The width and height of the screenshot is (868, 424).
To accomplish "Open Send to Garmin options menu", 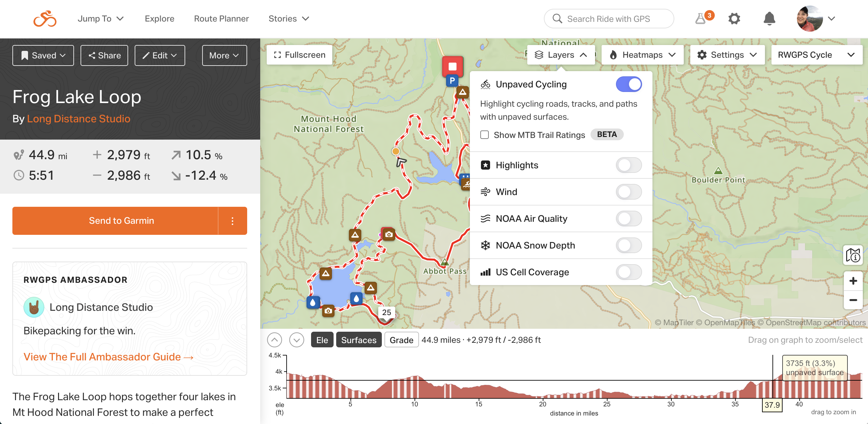I will [232, 221].
